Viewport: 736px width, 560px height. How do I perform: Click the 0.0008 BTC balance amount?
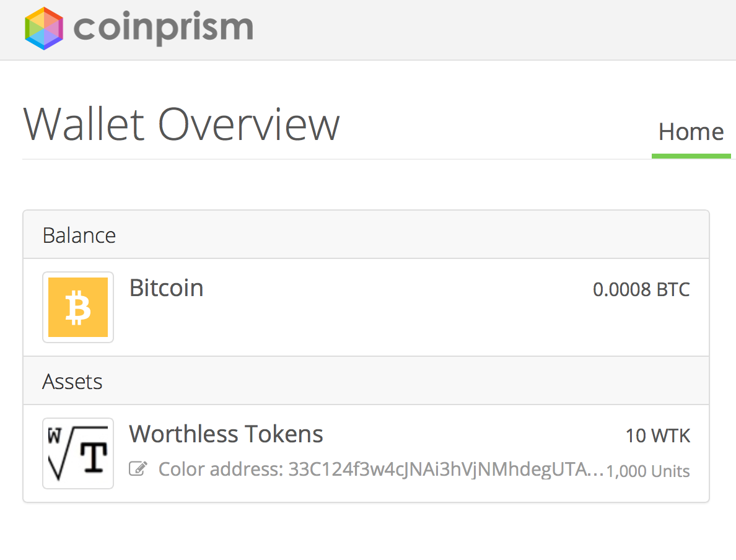641,290
